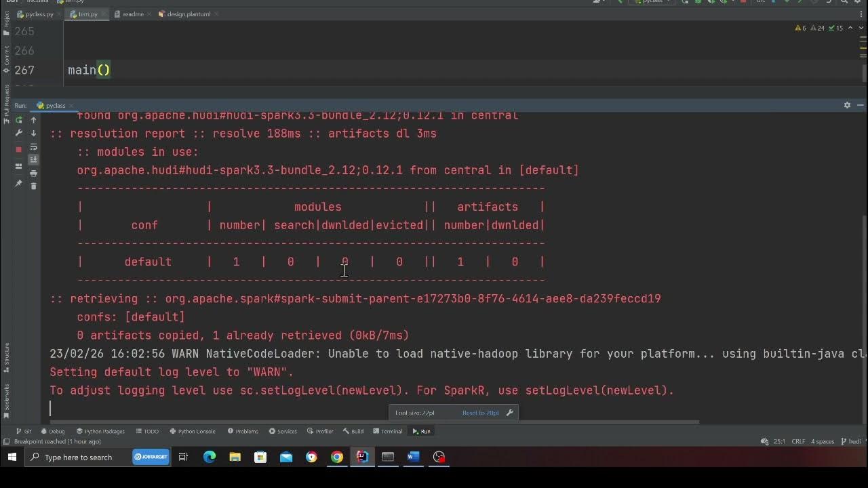
Task: Open line separator CRLF selector
Action: 798,441
